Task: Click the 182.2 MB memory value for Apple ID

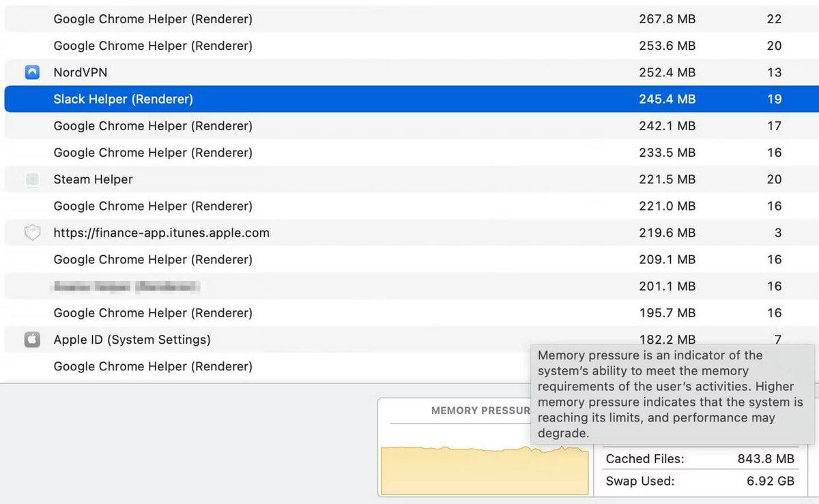Action: (x=667, y=339)
